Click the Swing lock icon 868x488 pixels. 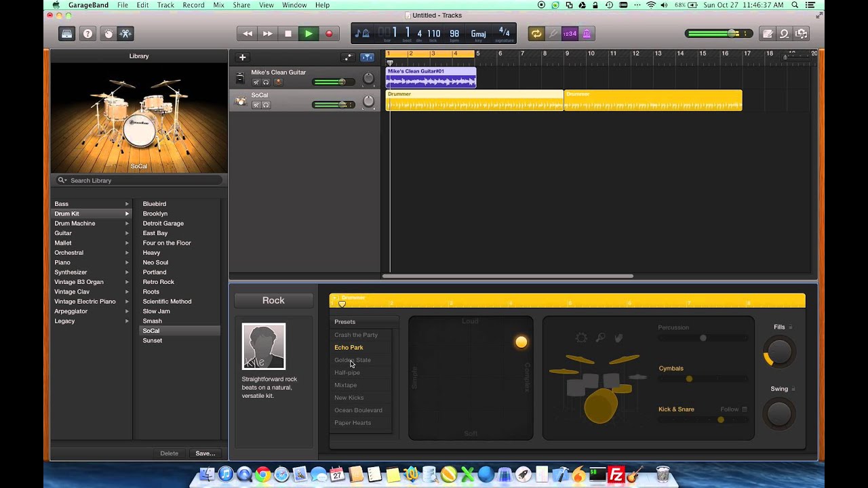(793, 389)
